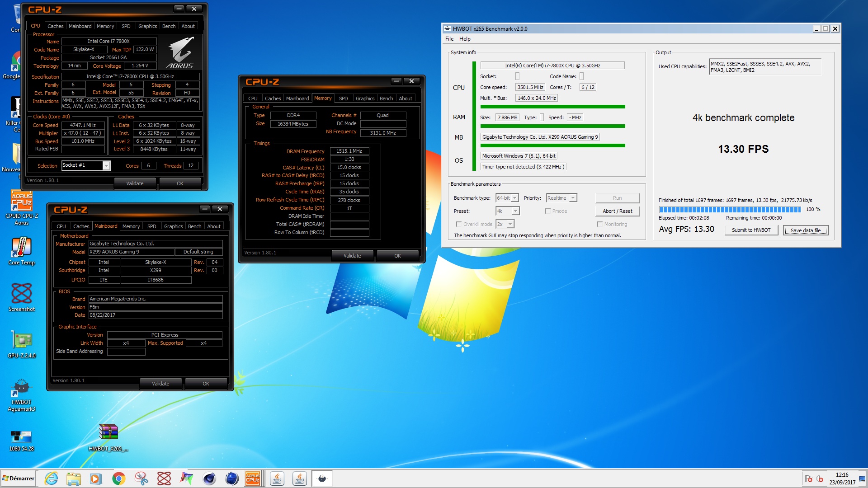Click the benchmark progress bar
The height and width of the screenshot is (488, 868).
pyautogui.click(x=730, y=209)
